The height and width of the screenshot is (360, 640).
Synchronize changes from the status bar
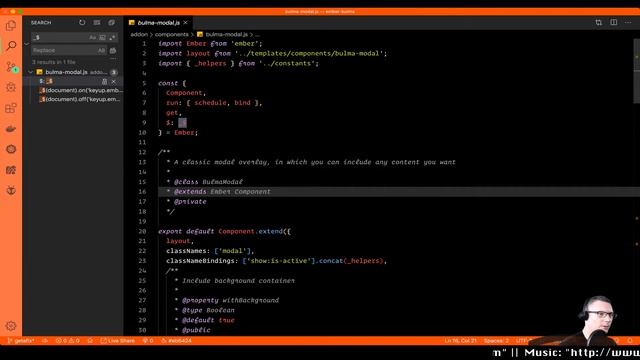click(45, 340)
